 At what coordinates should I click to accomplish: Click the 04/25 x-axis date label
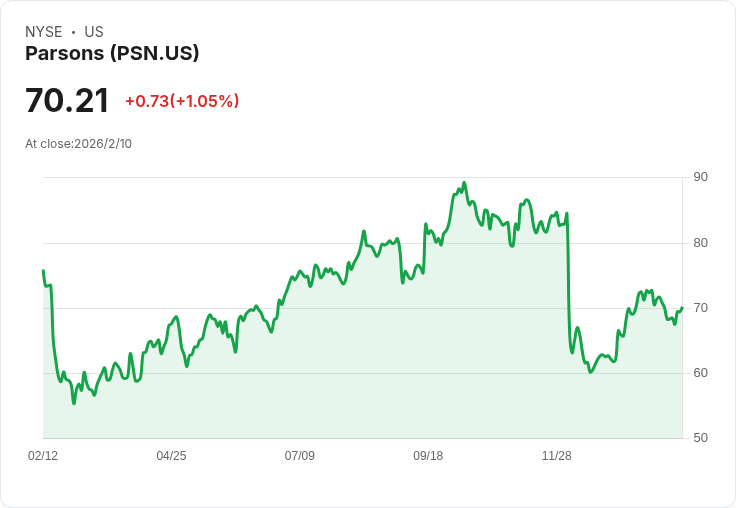click(x=171, y=455)
